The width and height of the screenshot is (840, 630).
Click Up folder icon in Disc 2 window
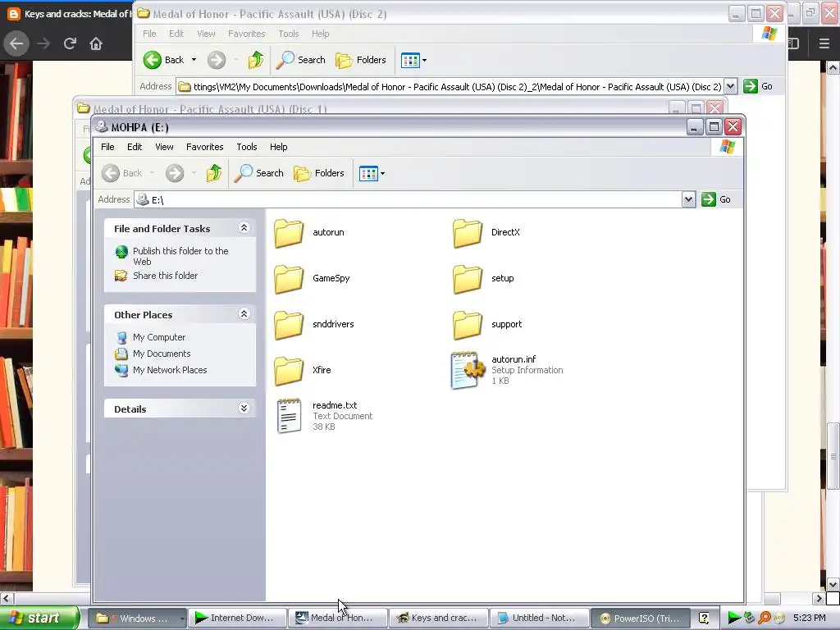pos(256,60)
